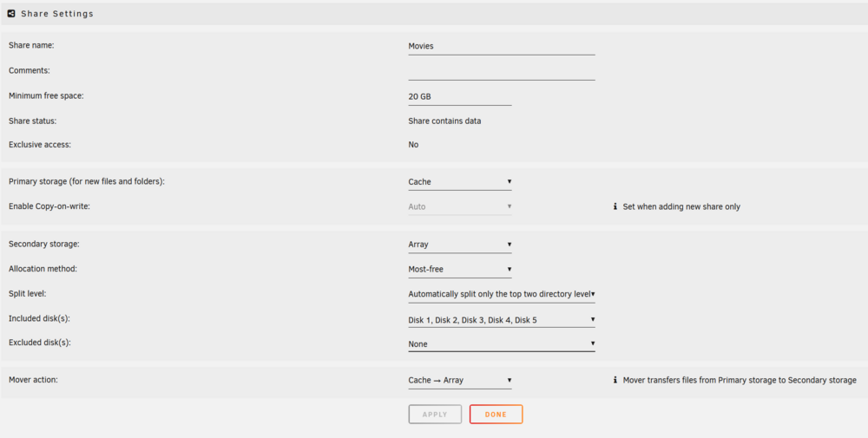Click the 'Enable Copy-on-write:' label

[x=49, y=206]
